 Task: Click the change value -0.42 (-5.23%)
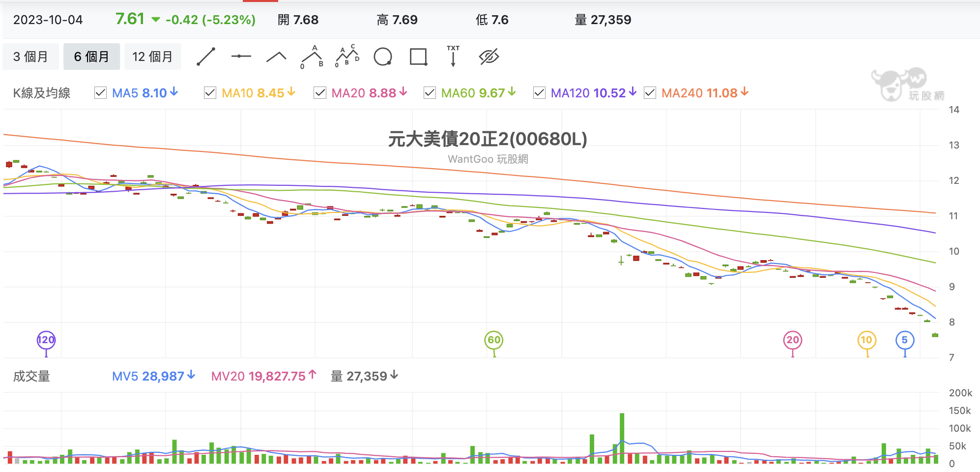click(x=210, y=20)
